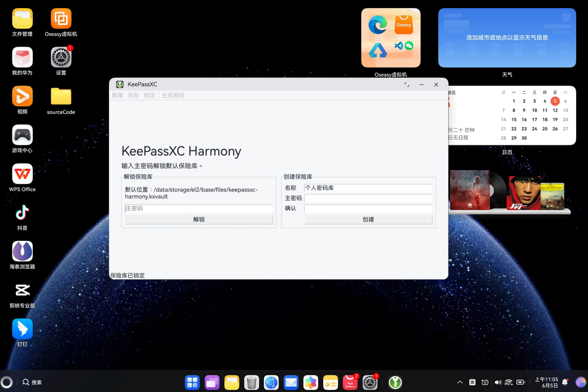The image size is (588, 392).
Task: Open the WeChat icon in the widget
Action: click(x=409, y=46)
